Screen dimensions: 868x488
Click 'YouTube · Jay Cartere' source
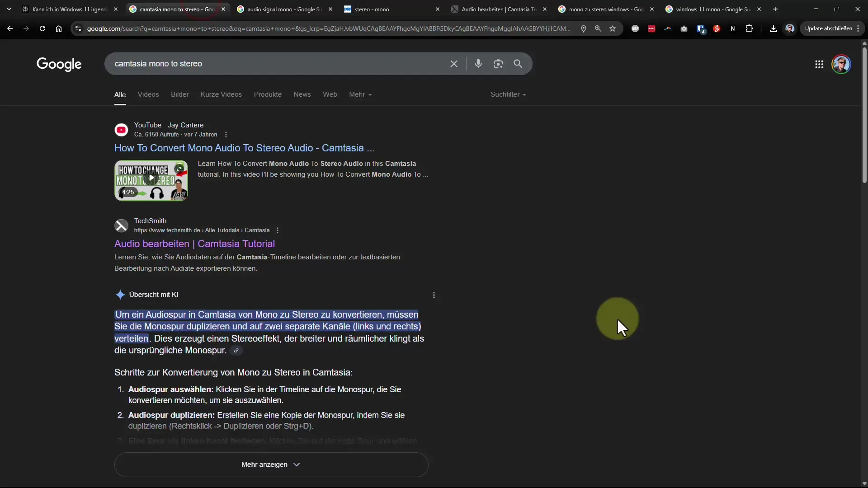click(169, 125)
